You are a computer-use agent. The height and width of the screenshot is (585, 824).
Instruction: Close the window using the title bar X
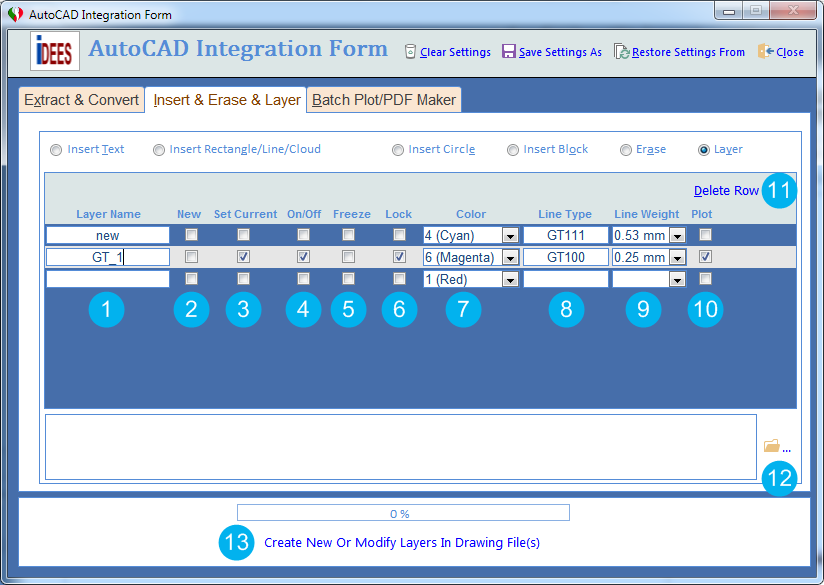[793, 11]
